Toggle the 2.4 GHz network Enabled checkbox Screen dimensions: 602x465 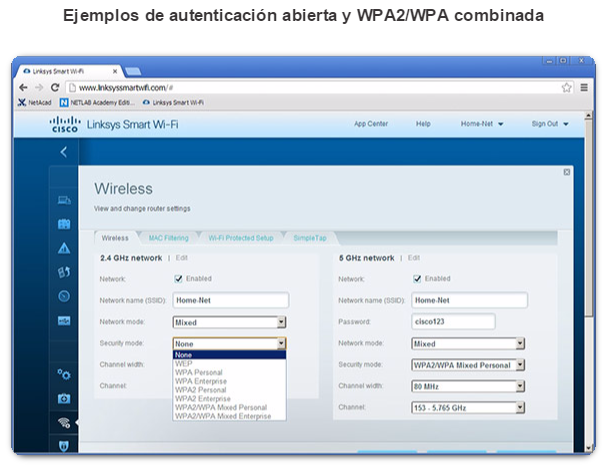178,279
